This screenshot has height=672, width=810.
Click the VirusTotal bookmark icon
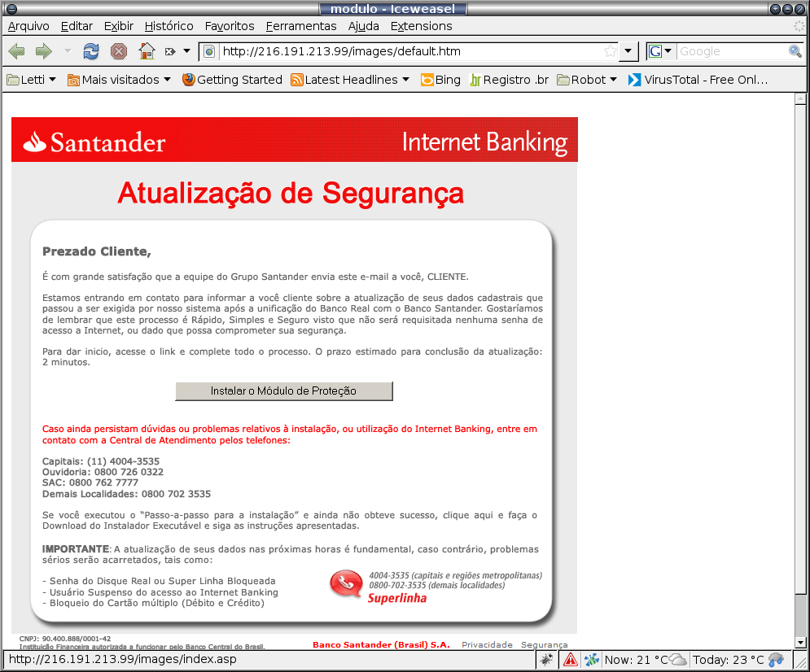pos(634,80)
